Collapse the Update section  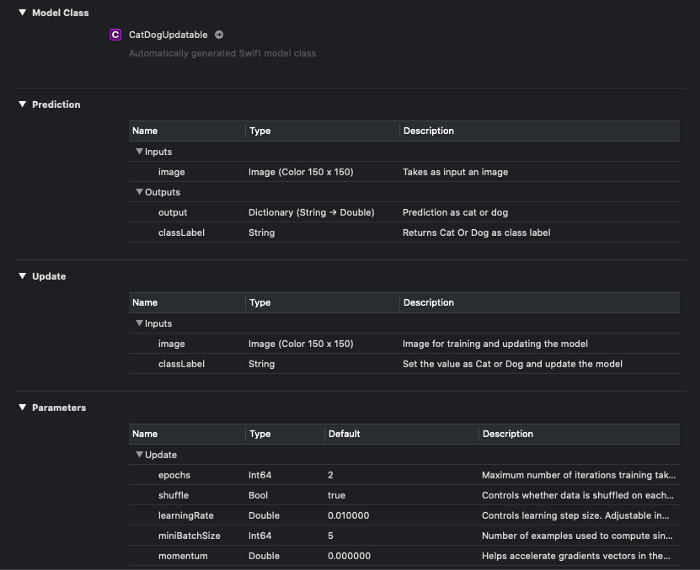(x=22, y=276)
